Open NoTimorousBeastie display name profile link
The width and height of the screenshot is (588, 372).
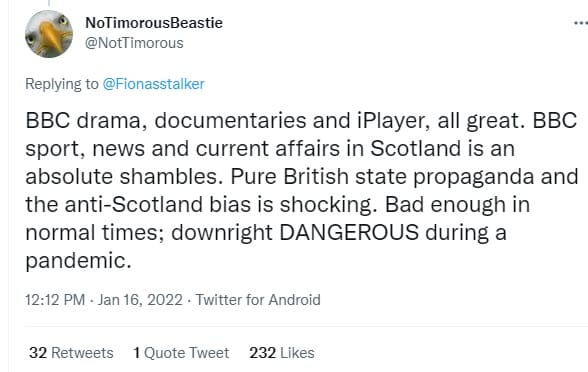point(154,23)
